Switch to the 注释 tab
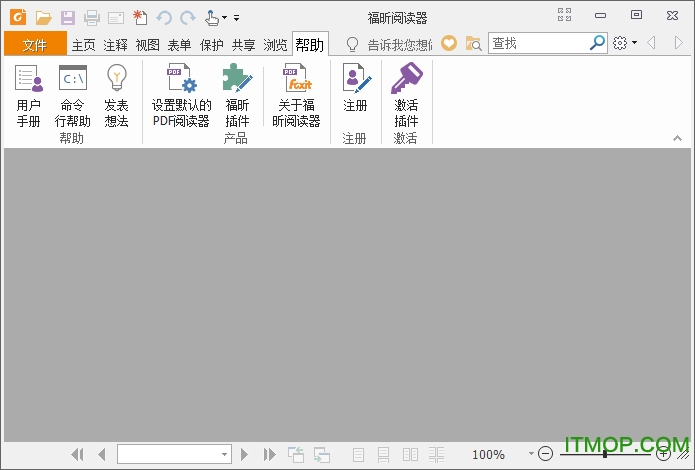 pos(116,45)
